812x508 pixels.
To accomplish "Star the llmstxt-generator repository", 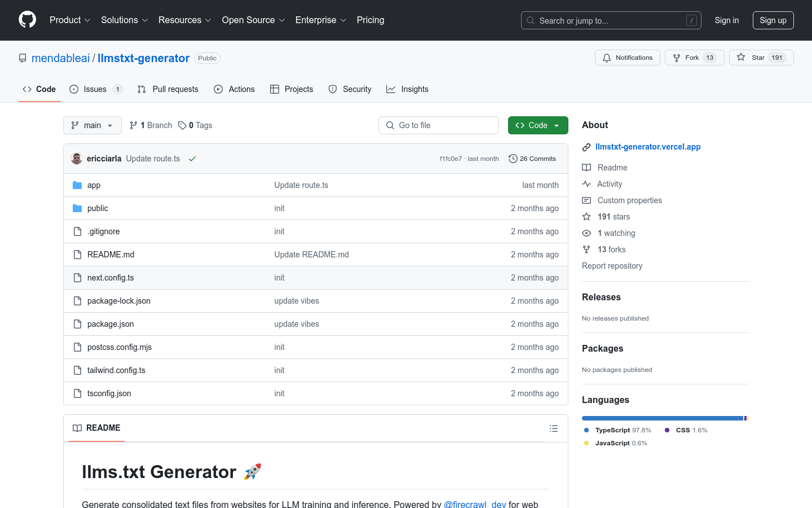I will (x=761, y=58).
